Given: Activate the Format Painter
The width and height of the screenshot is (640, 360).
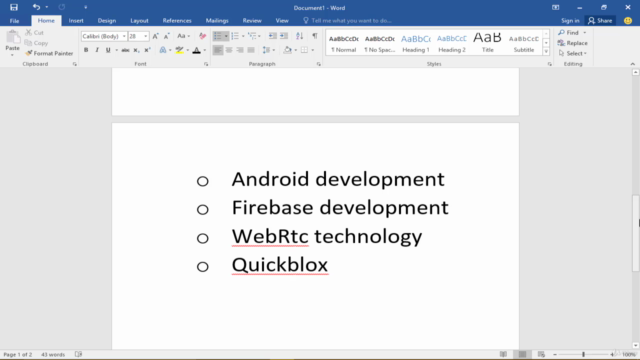Looking at the screenshot, I should [49, 53].
